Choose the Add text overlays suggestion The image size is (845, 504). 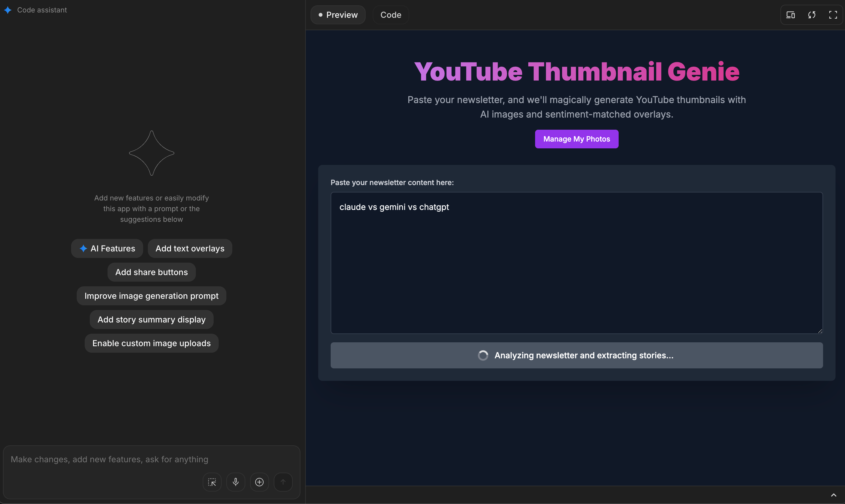click(x=190, y=249)
